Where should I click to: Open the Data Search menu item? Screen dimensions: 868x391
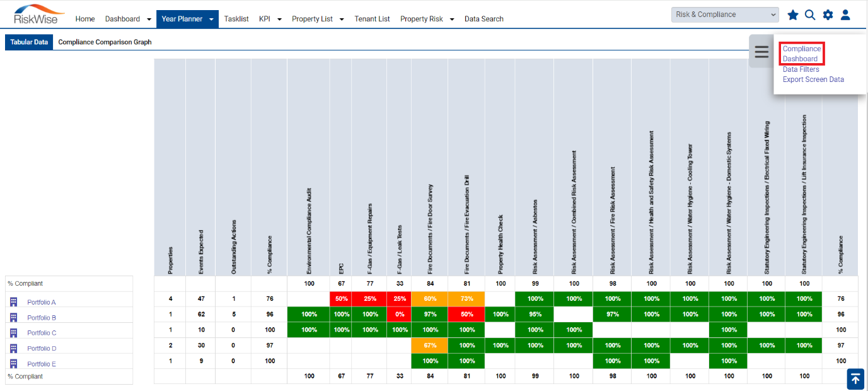tap(484, 19)
